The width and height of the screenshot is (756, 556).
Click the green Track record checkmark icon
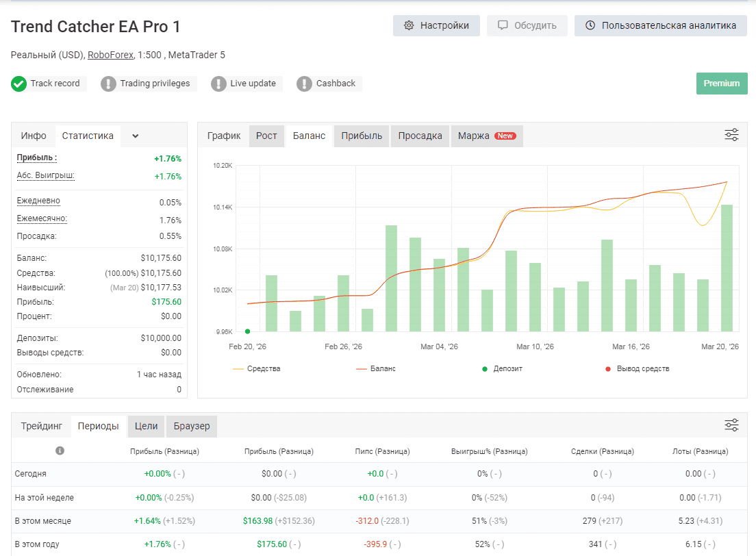point(18,84)
